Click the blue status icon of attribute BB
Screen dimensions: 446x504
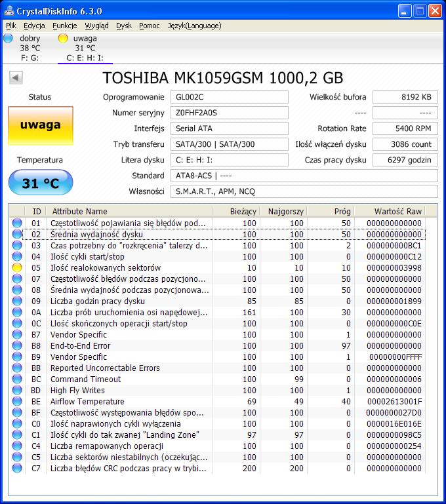coord(16,368)
